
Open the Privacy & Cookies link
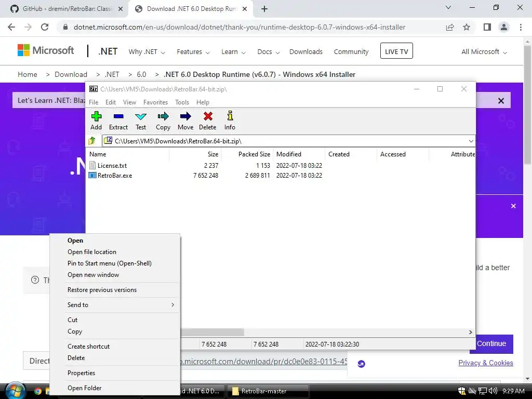[x=486, y=363]
